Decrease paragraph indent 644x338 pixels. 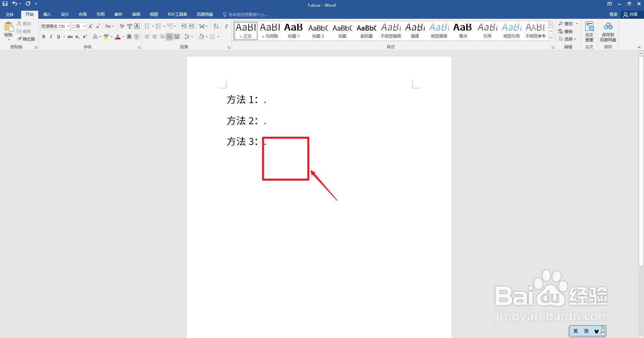click(x=184, y=26)
